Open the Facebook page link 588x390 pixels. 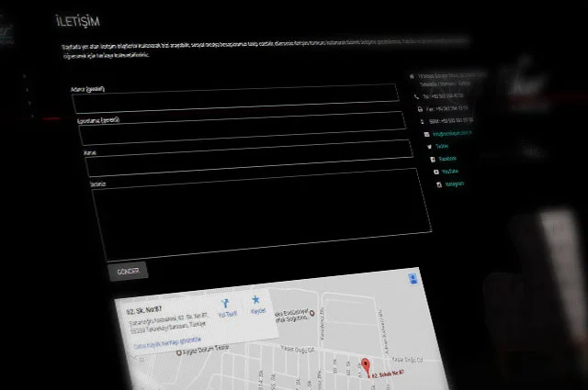[x=447, y=159]
